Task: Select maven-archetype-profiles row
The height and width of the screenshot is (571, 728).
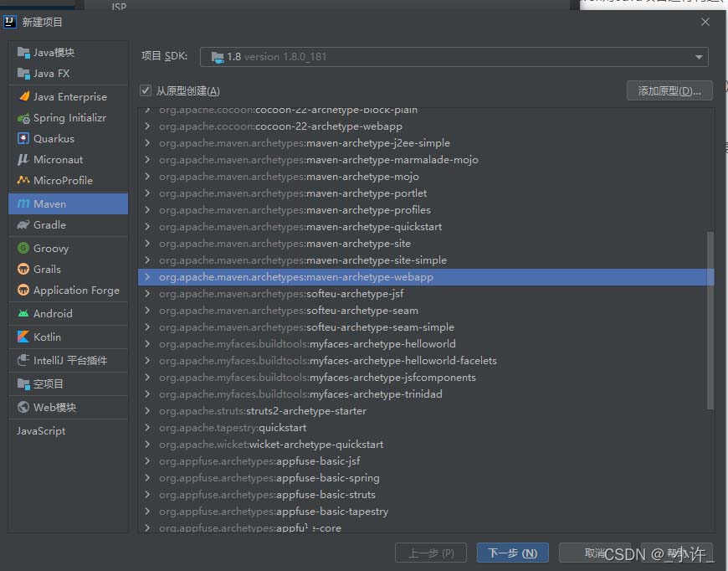Action: pos(426,210)
